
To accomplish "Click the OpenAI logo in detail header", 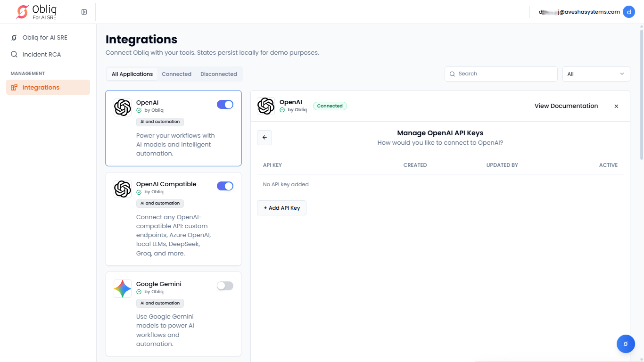I will (x=266, y=106).
